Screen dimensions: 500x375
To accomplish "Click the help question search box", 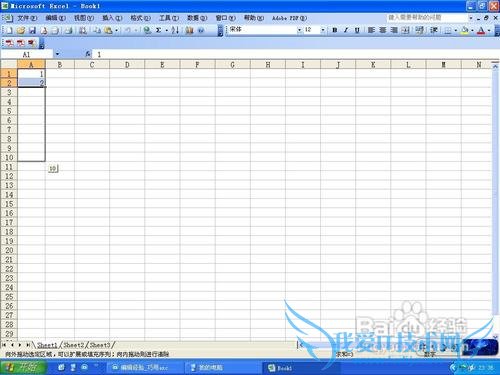I will pos(428,18).
